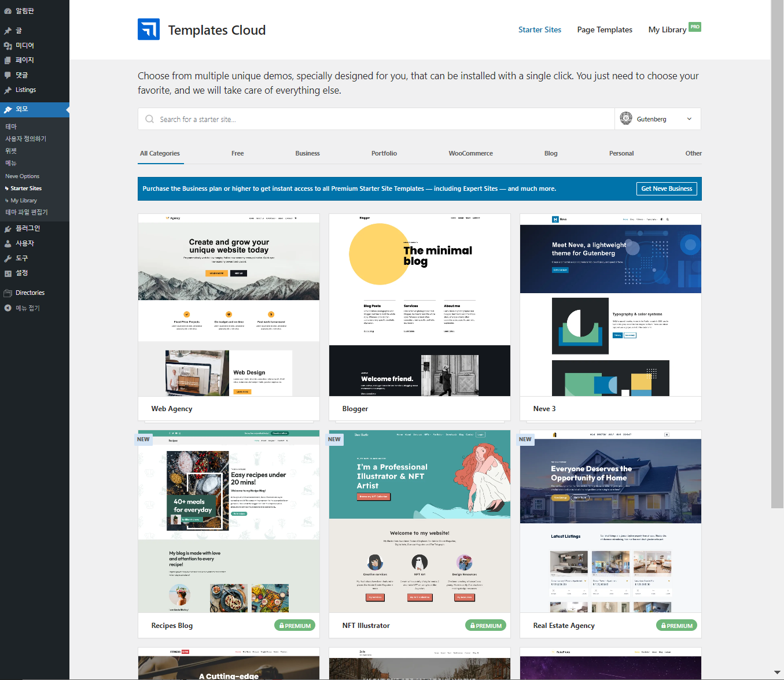Click the Recipes Blog title text

(x=172, y=626)
